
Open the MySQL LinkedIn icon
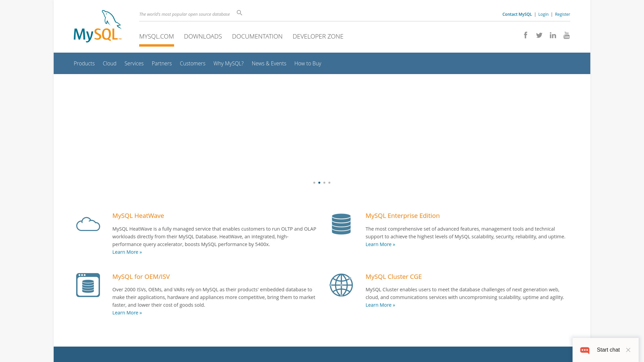553,35
